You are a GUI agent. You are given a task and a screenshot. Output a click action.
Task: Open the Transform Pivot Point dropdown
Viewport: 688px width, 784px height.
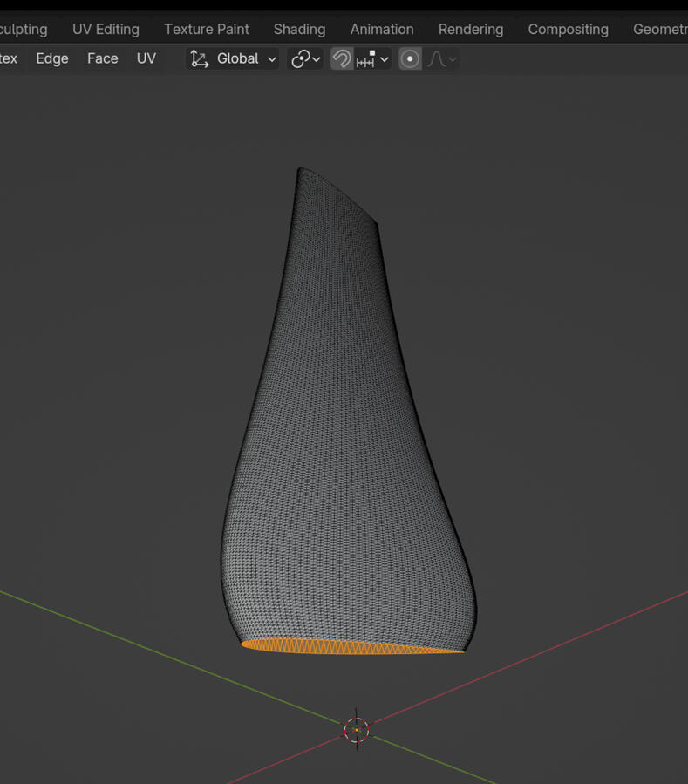305,58
